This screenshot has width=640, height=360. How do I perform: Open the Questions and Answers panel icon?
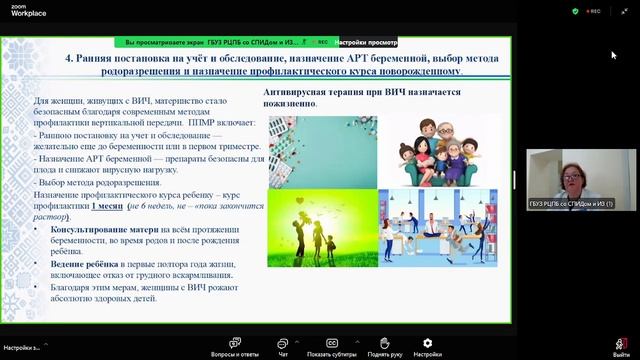(x=235, y=343)
